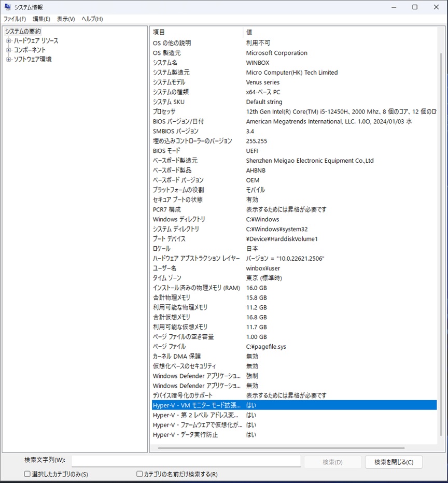Open the ヘルプ(H) menu
The height and width of the screenshot is (483, 448).
pos(92,19)
